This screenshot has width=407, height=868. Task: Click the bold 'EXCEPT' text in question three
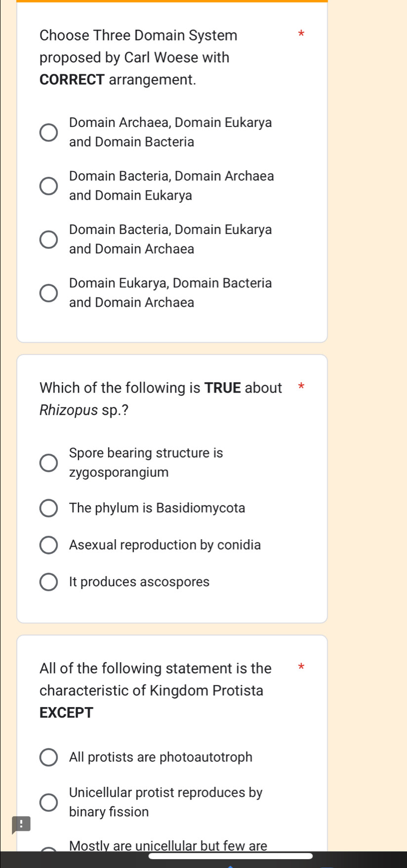(x=66, y=712)
